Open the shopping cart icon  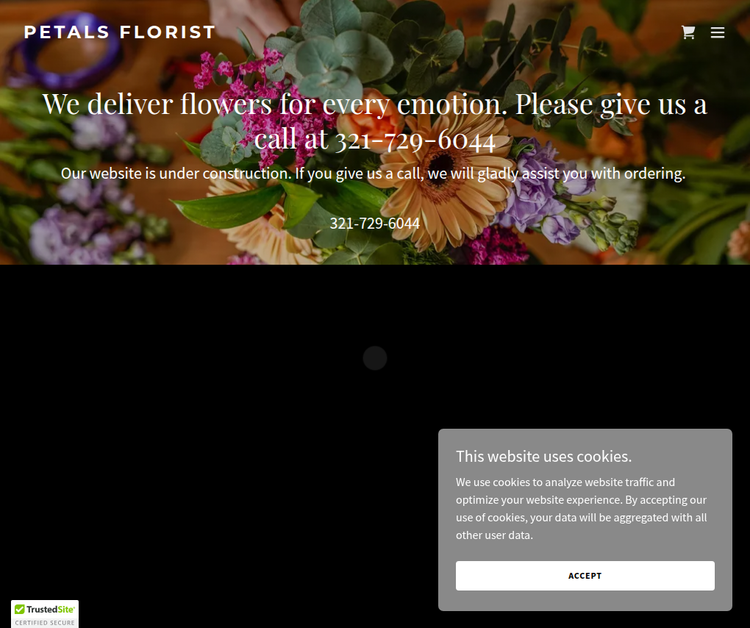(x=688, y=32)
